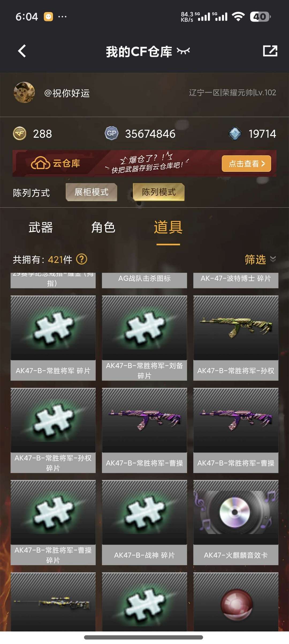The width and height of the screenshot is (289, 644).
Task: Open the 角色 tab
Action: pyautogui.click(x=103, y=228)
